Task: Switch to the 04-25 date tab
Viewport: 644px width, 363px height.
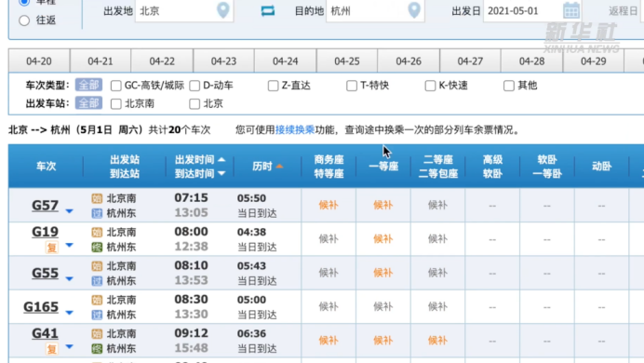Action: point(347,61)
